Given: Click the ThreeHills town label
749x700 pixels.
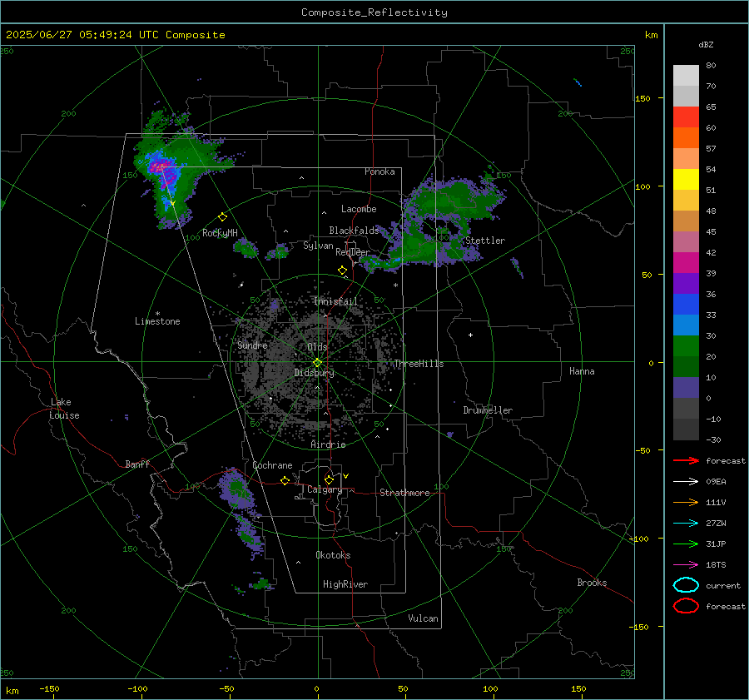Looking at the screenshot, I should (x=419, y=364).
